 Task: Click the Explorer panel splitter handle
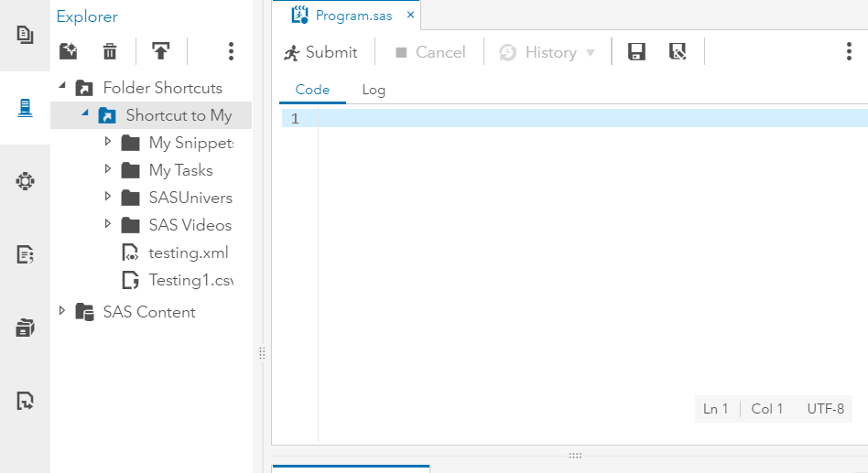click(x=263, y=353)
